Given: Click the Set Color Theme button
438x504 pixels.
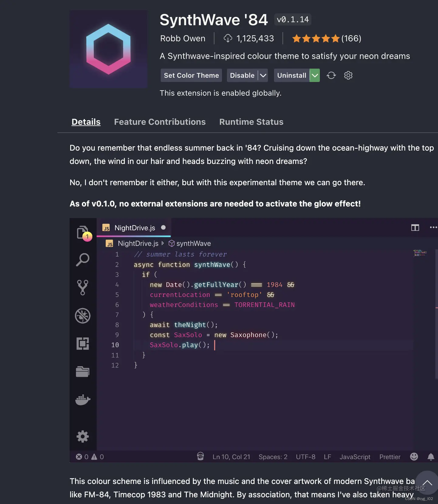Looking at the screenshot, I should [191, 75].
